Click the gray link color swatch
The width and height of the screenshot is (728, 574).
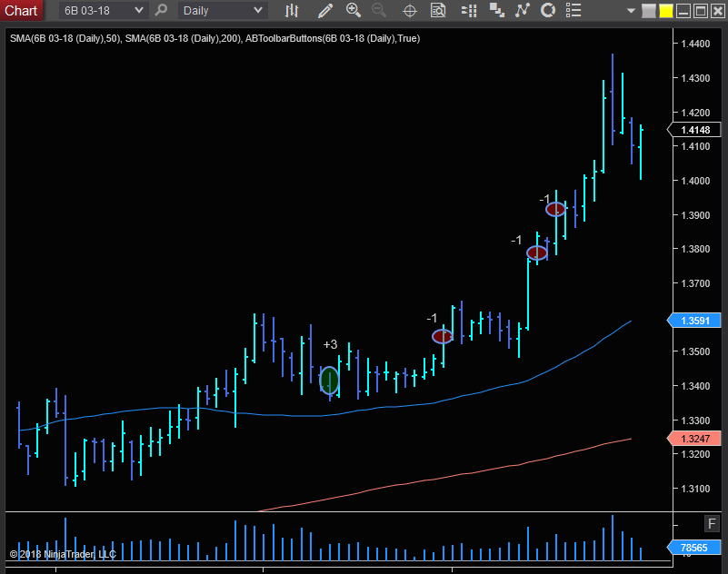click(649, 11)
